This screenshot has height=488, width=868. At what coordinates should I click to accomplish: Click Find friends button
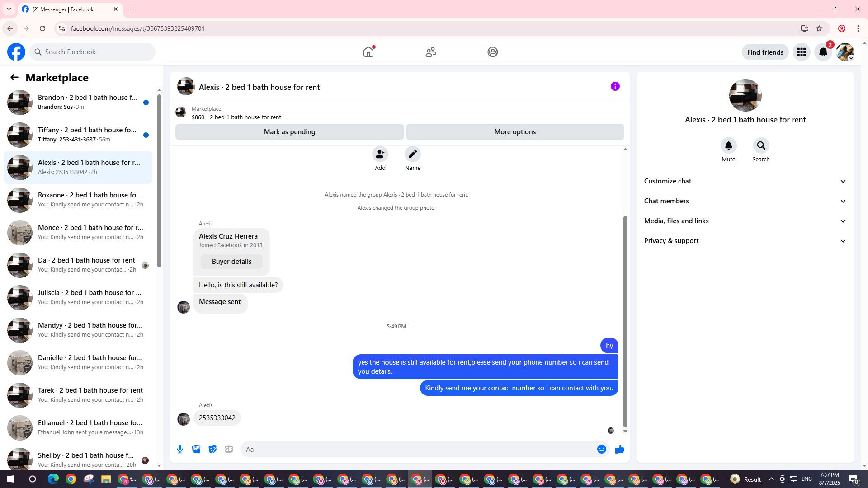click(x=765, y=52)
